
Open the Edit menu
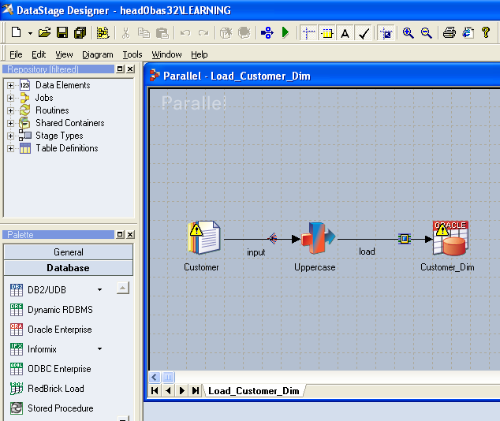click(39, 54)
